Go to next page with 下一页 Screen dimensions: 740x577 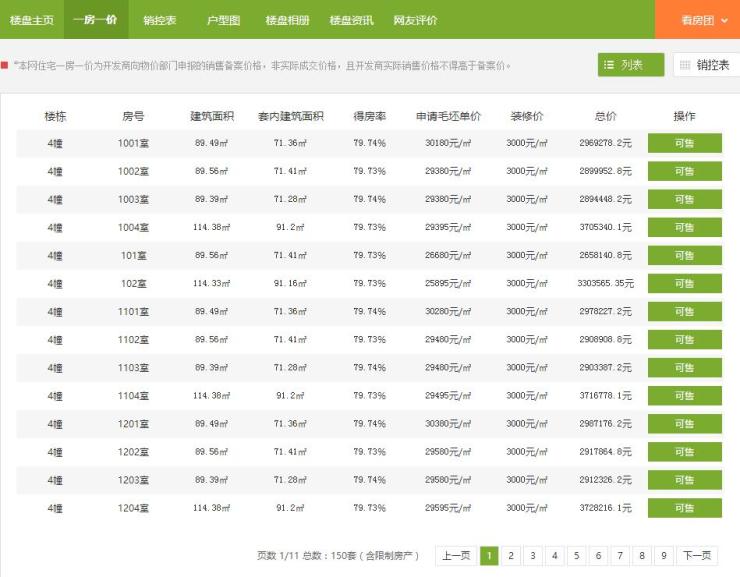click(697, 556)
